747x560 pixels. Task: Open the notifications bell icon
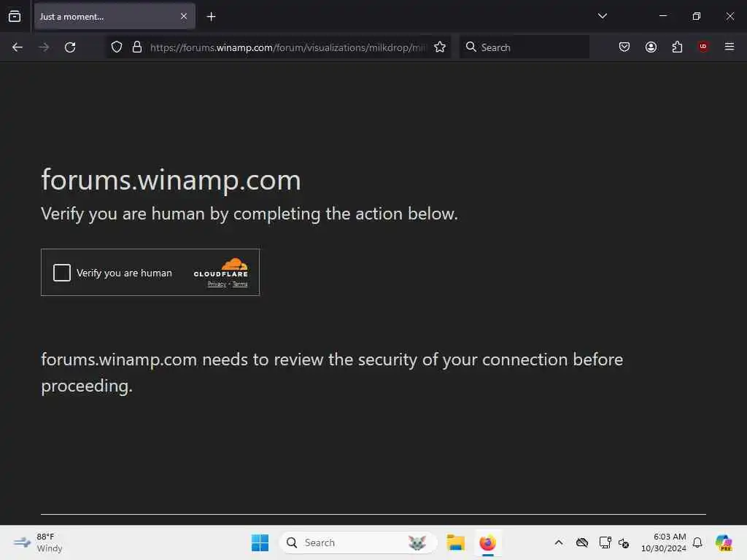697,542
